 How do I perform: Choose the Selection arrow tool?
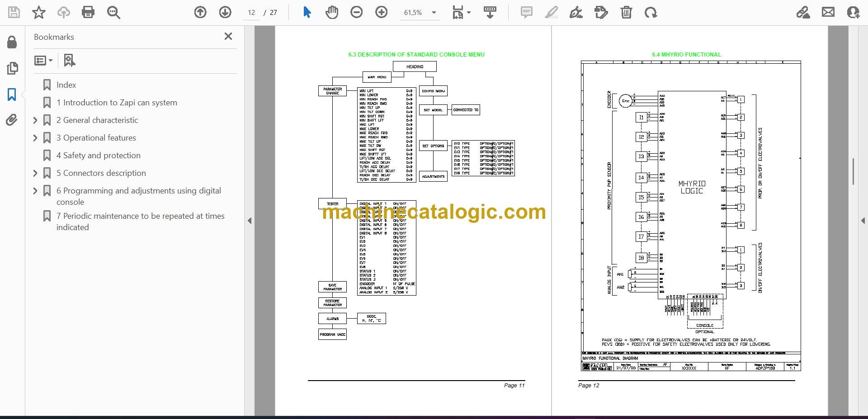point(307,12)
